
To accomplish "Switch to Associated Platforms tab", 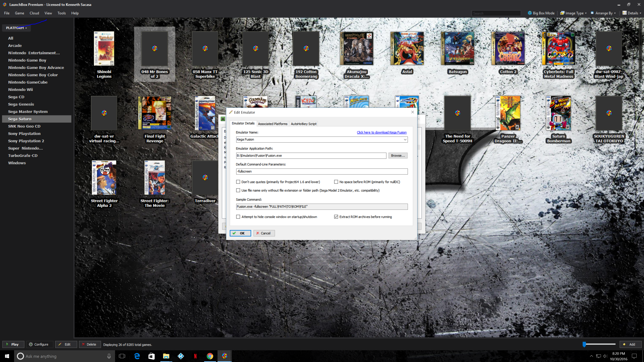I will (x=273, y=124).
